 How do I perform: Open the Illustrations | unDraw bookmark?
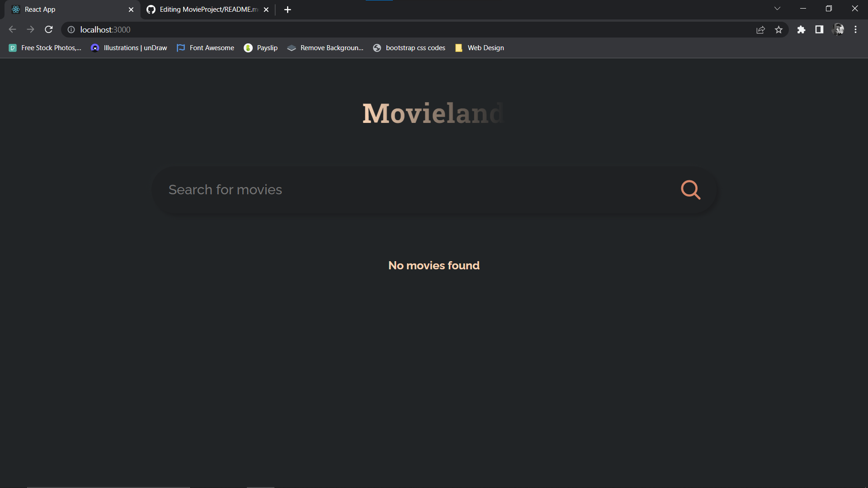(x=128, y=47)
